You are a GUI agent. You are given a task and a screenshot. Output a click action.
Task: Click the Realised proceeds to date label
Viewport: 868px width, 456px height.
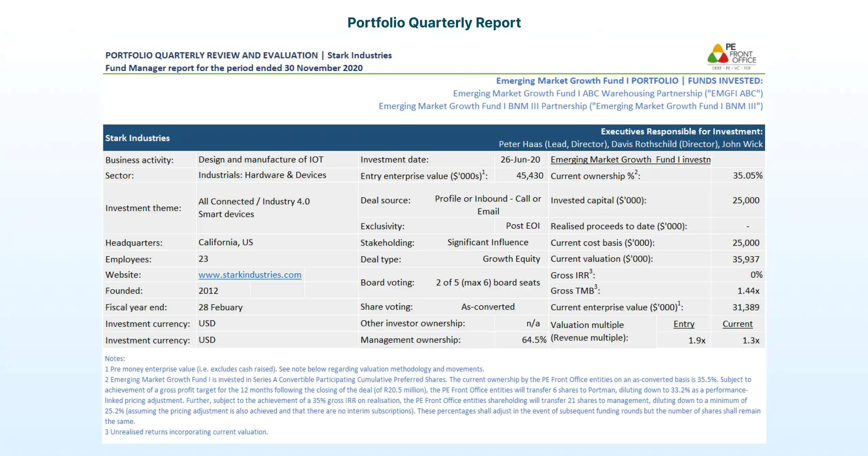click(619, 226)
